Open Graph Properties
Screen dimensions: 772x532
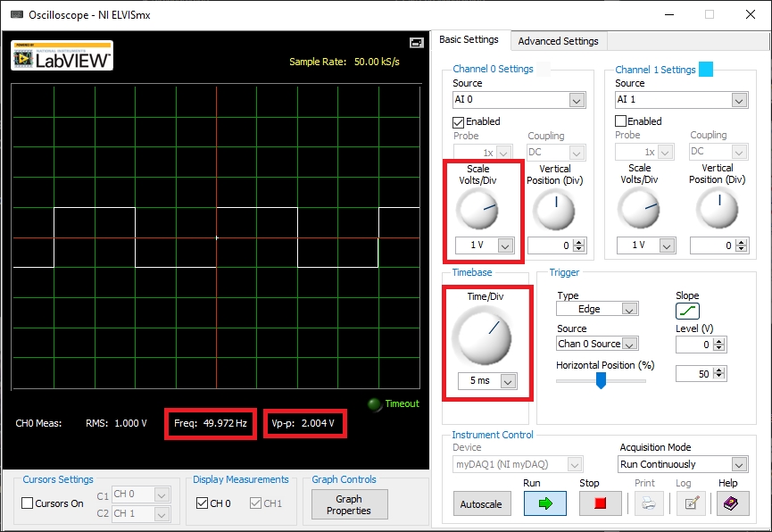[x=349, y=504]
